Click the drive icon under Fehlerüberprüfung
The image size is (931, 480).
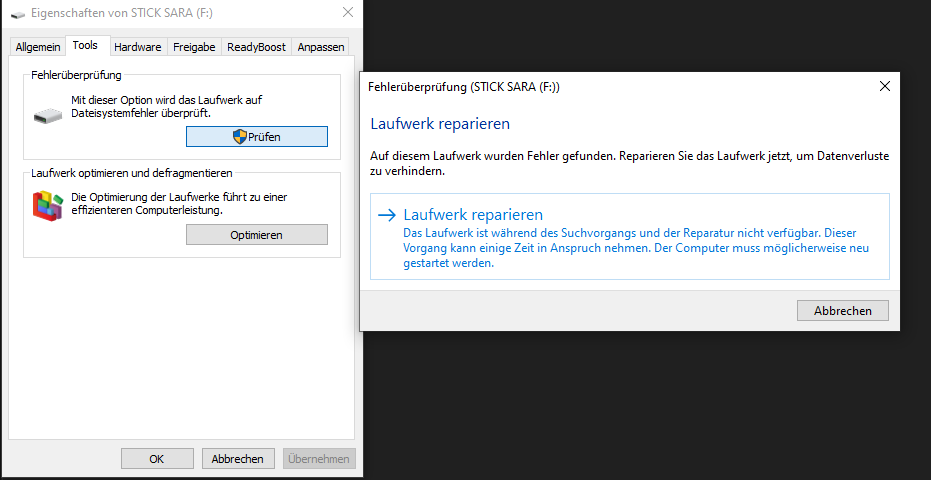47,116
